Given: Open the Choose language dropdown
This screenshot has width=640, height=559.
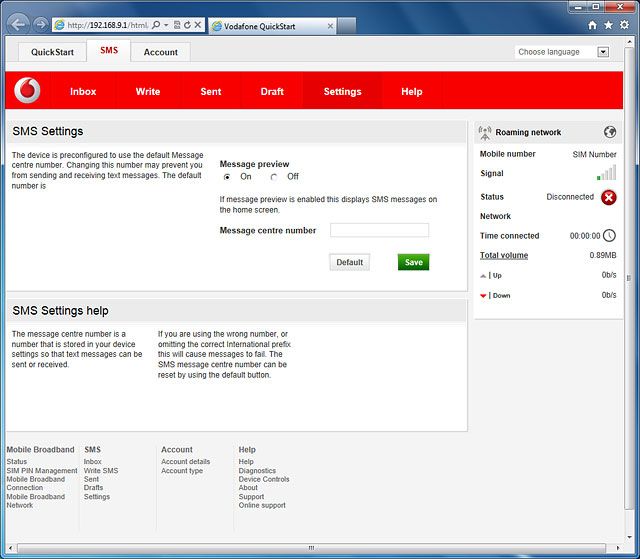Looking at the screenshot, I should (603, 52).
